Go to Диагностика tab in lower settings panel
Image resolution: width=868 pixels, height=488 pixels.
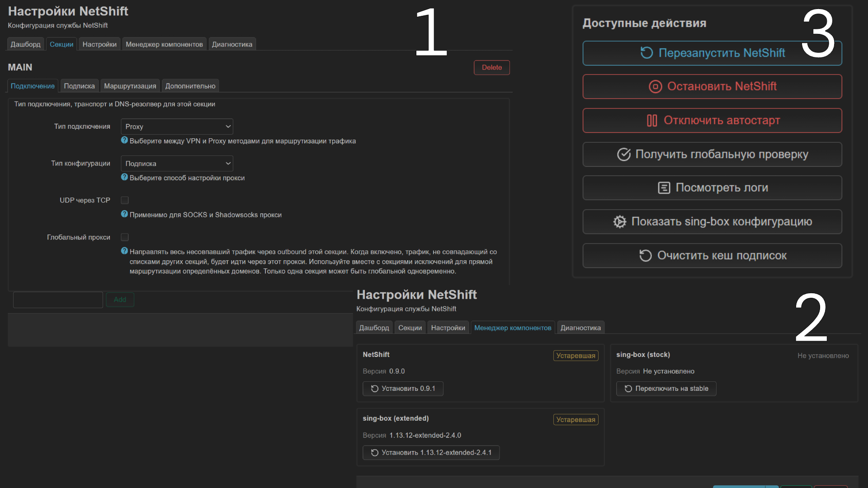[580, 328]
